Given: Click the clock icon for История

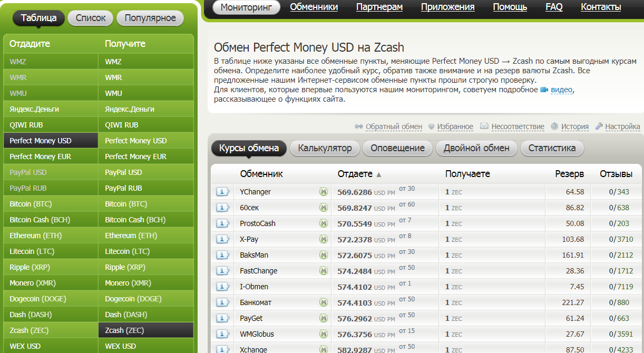Looking at the screenshot, I should (554, 126).
